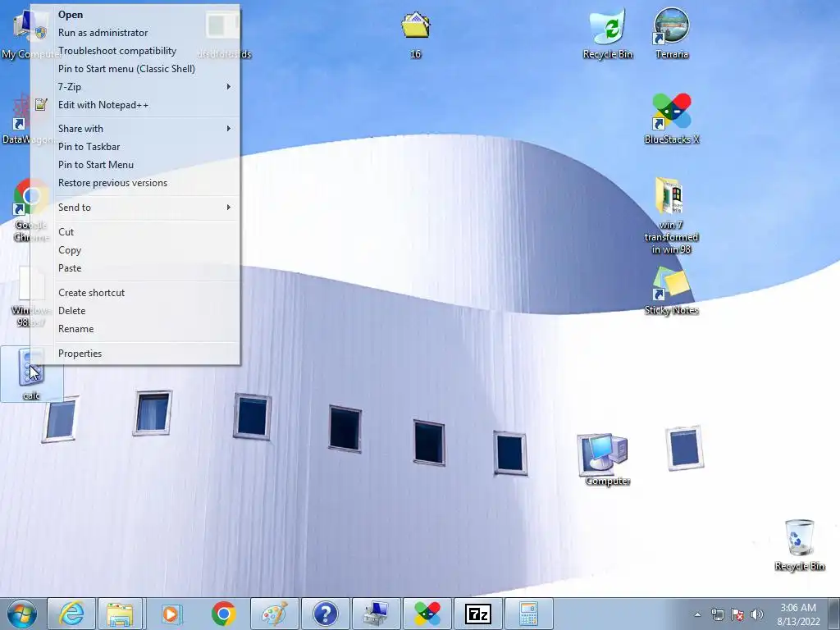Click the Show desktop strip
The height and width of the screenshot is (630, 840).
click(x=834, y=614)
